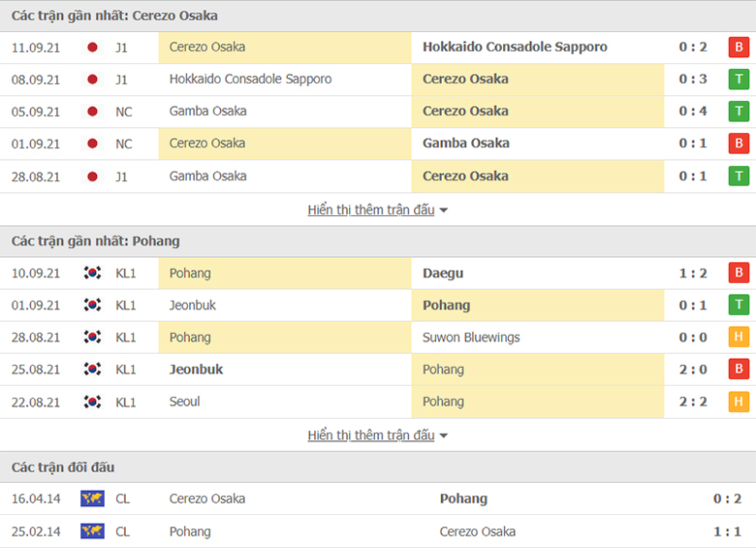Screen dimensions: 756x548
Task: Click the Japan flag in the 28.08.21 J1 row
Action: tap(92, 177)
